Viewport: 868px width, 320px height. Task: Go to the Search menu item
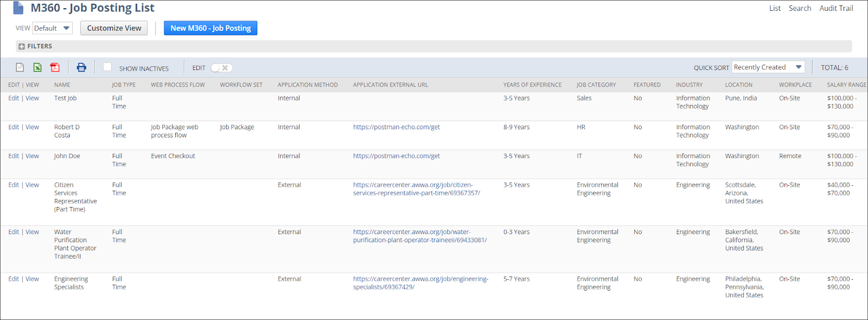[800, 8]
